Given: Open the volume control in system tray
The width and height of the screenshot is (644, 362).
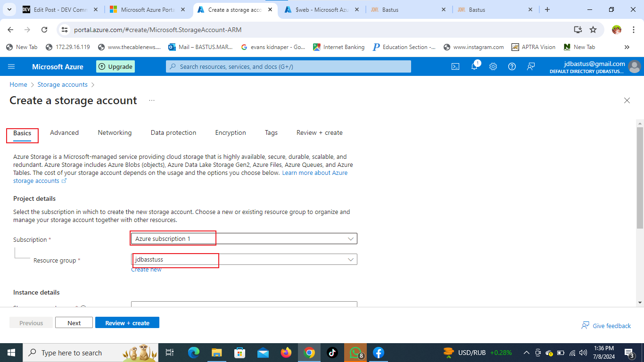Looking at the screenshot, I should tap(583, 353).
